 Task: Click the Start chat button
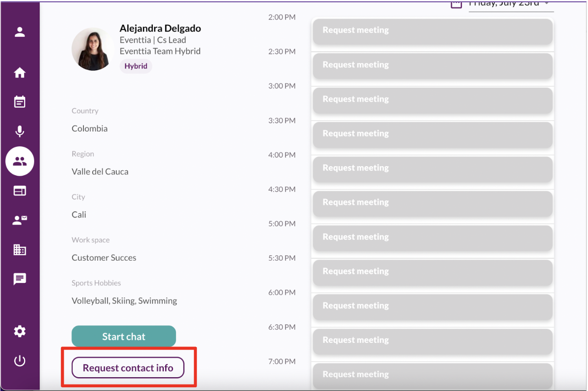[x=123, y=336]
